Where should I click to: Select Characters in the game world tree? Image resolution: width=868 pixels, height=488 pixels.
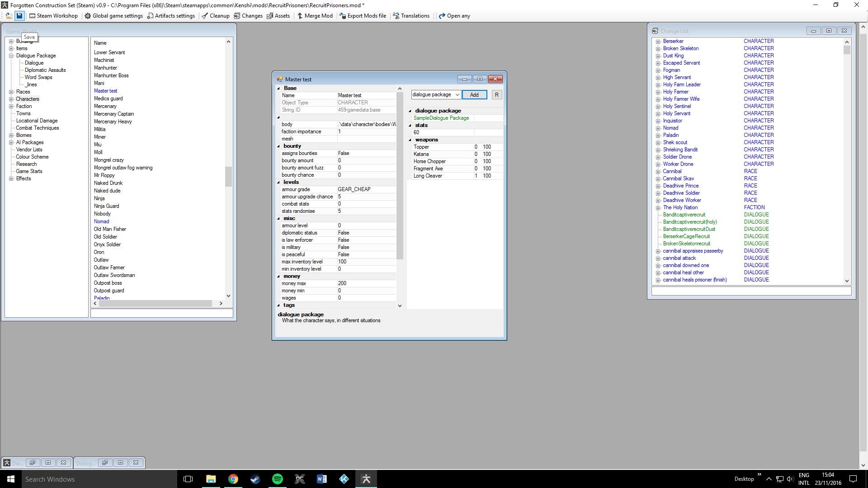(x=27, y=99)
